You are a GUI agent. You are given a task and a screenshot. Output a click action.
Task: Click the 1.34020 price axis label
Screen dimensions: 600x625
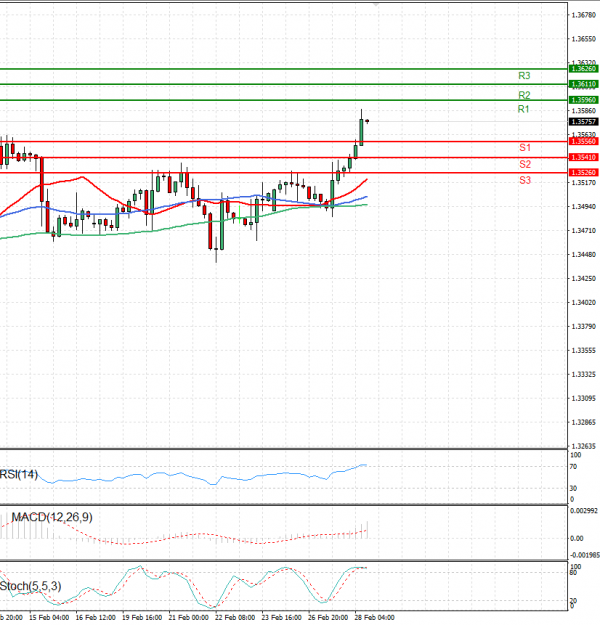click(x=583, y=303)
